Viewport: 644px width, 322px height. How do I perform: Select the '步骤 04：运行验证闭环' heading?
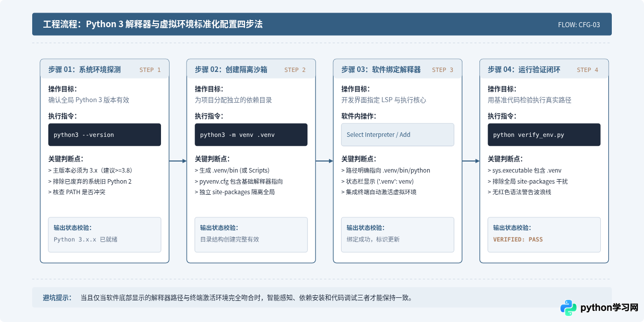click(524, 69)
